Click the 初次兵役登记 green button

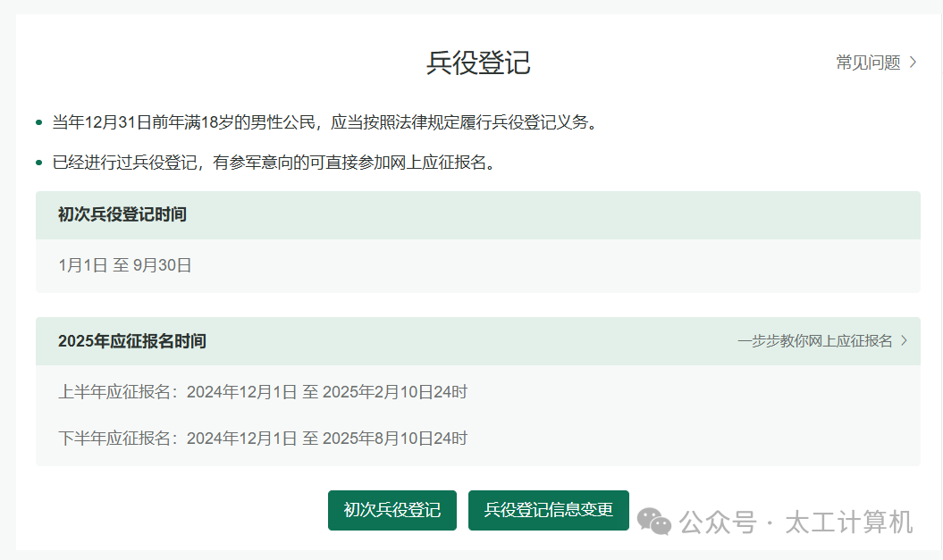tap(392, 510)
